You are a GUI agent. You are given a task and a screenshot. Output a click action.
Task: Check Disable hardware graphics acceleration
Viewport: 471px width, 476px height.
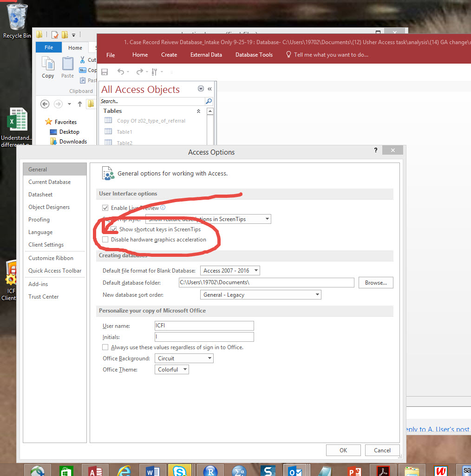(x=105, y=240)
